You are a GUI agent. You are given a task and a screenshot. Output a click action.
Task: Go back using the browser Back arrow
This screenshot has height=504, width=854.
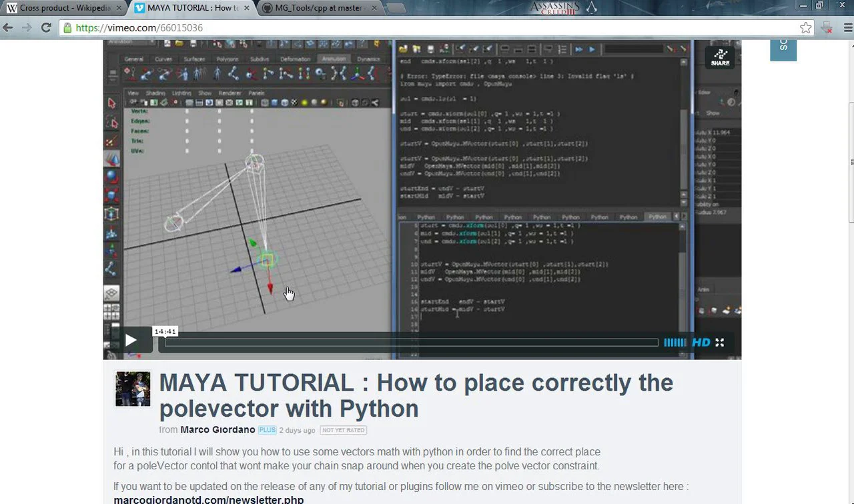[8, 28]
